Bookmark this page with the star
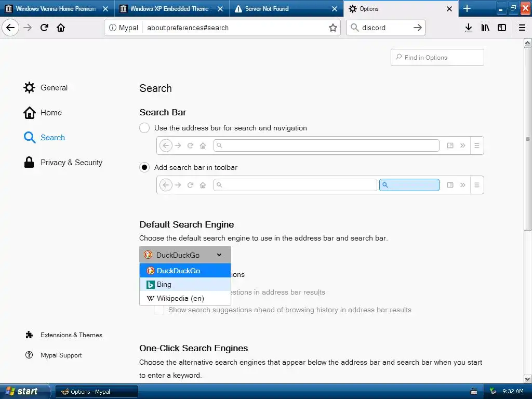 [x=333, y=28]
